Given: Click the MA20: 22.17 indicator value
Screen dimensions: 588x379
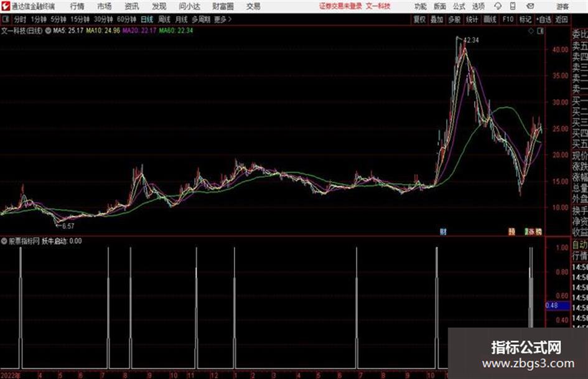Looking at the screenshot, I should pos(139,30).
